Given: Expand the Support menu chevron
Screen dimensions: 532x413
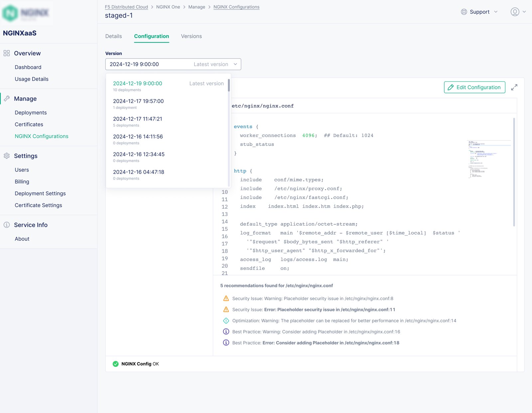Looking at the screenshot, I should click(x=496, y=12).
